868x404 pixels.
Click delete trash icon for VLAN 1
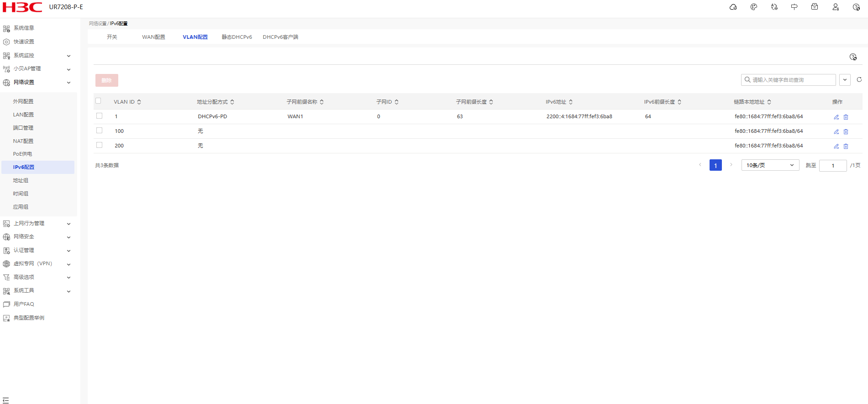pos(846,117)
